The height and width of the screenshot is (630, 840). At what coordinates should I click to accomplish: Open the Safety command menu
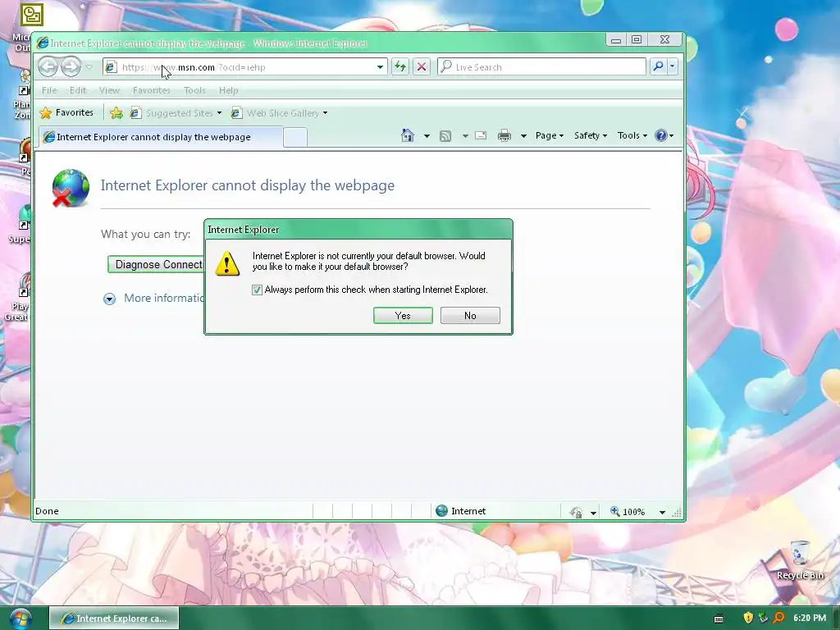(591, 135)
